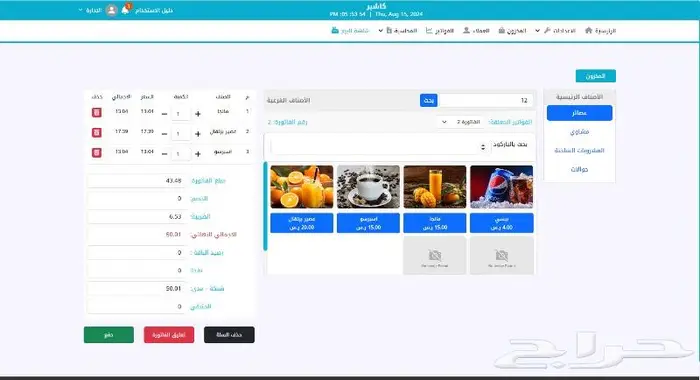This screenshot has height=380, width=700.
Task: Decrease quantity of cart row 2
Action: pos(164,134)
